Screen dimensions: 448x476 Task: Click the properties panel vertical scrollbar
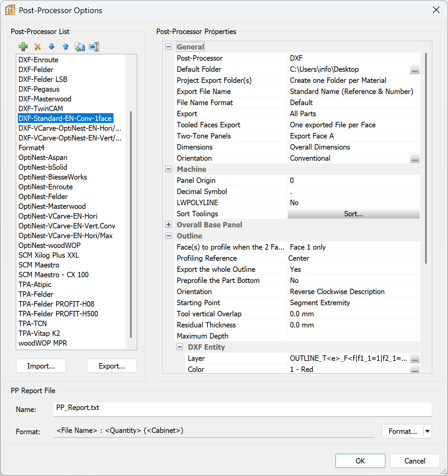pos(426,158)
